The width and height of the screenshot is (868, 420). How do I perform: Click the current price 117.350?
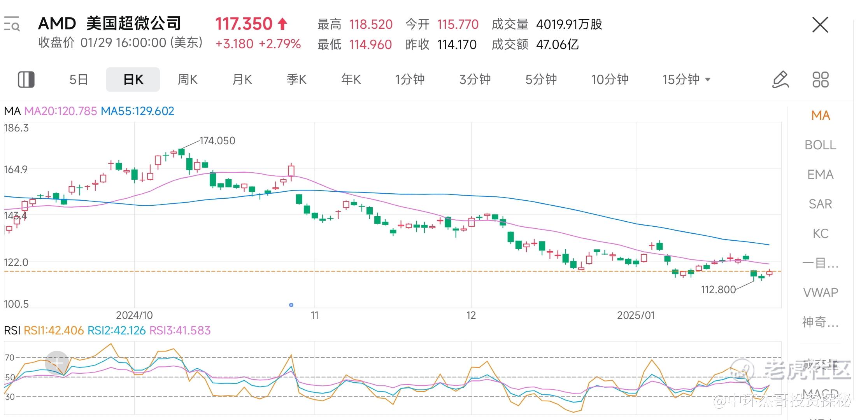(244, 24)
